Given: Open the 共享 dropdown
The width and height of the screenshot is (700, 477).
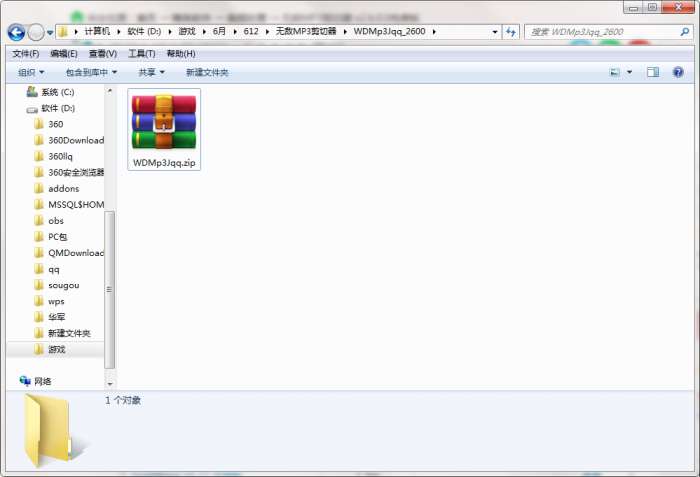Looking at the screenshot, I should [x=151, y=72].
